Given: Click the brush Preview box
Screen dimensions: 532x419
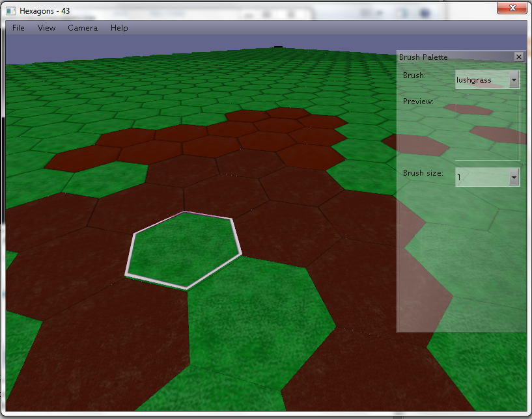Looking at the screenshot, I should click(487, 128).
